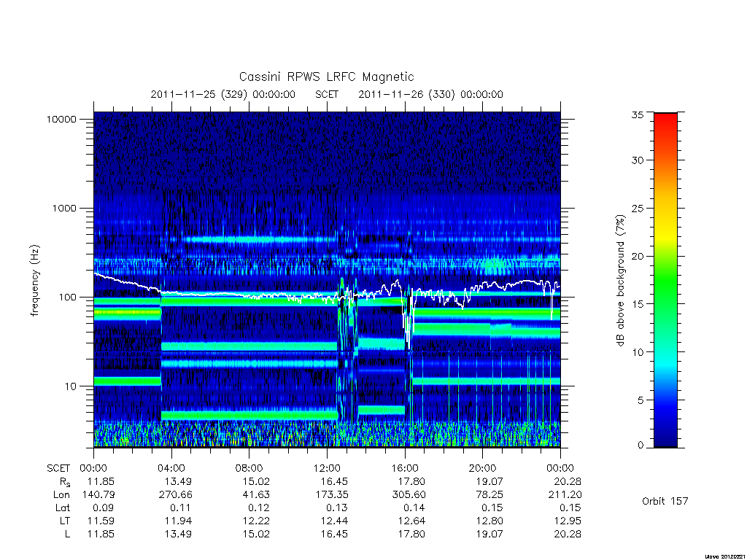Click the 'Lon' row label

tap(61, 495)
